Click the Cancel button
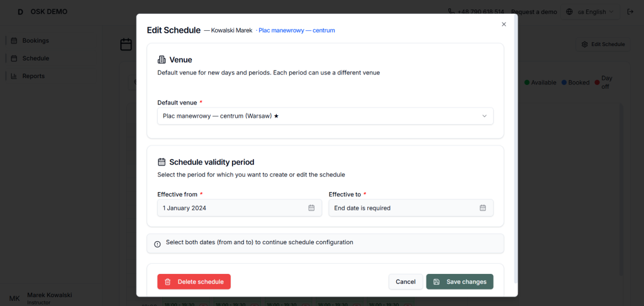644x306 pixels. click(x=406, y=281)
